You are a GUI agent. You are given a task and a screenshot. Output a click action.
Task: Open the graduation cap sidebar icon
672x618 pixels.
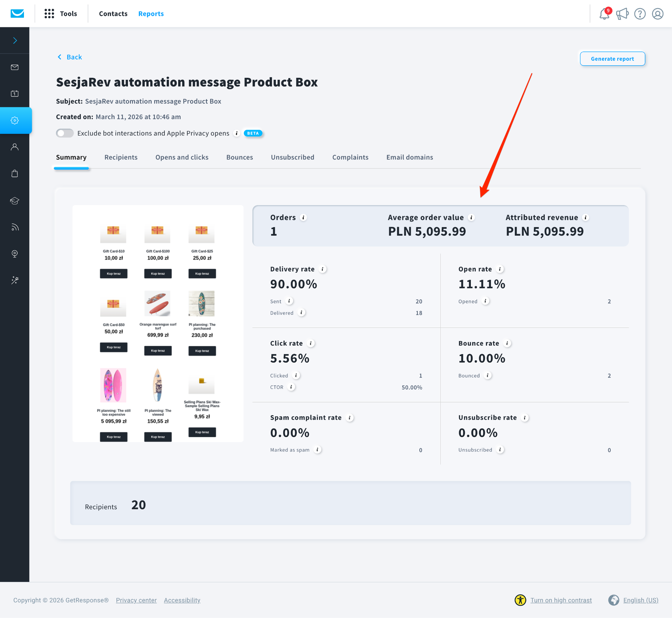tap(15, 201)
